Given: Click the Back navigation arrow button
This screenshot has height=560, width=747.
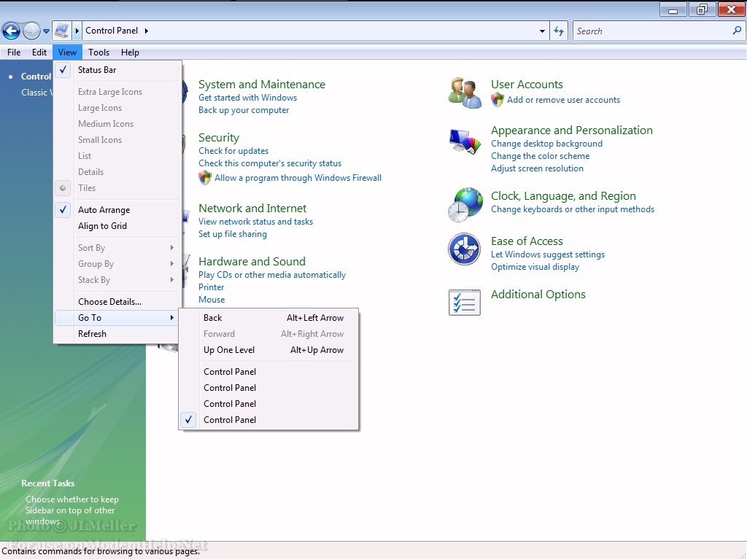Looking at the screenshot, I should tap(11, 31).
